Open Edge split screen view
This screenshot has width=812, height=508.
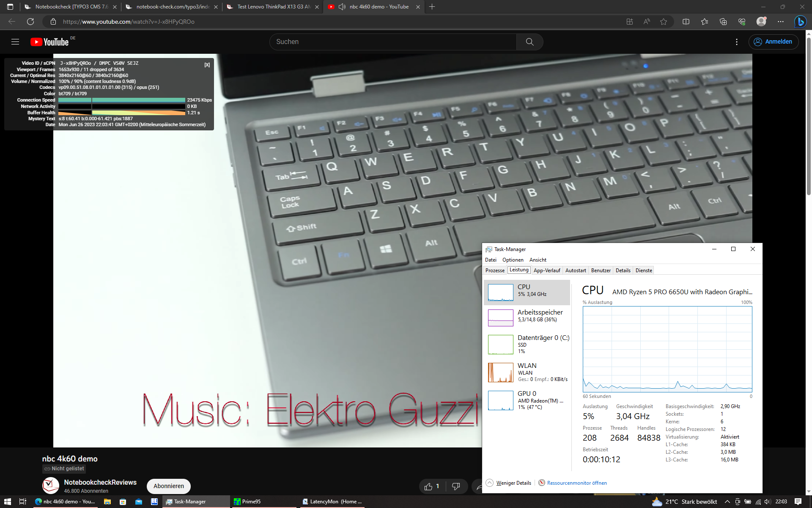tap(686, 22)
